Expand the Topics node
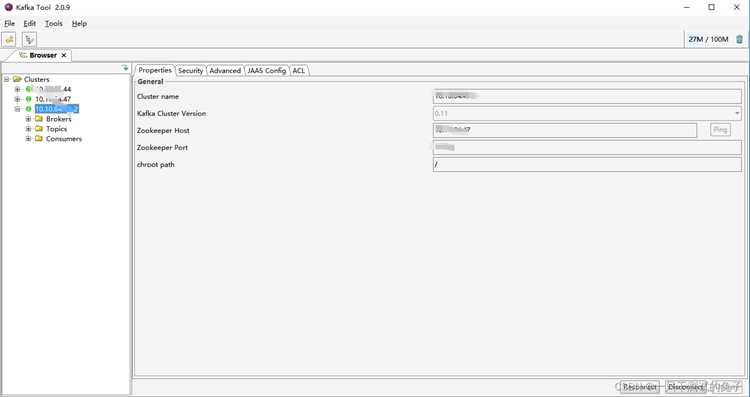The width and height of the screenshot is (750, 397). tap(28, 129)
